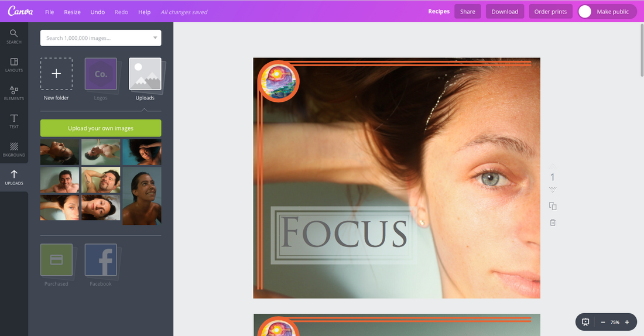Open the Layouts panel

click(x=14, y=65)
